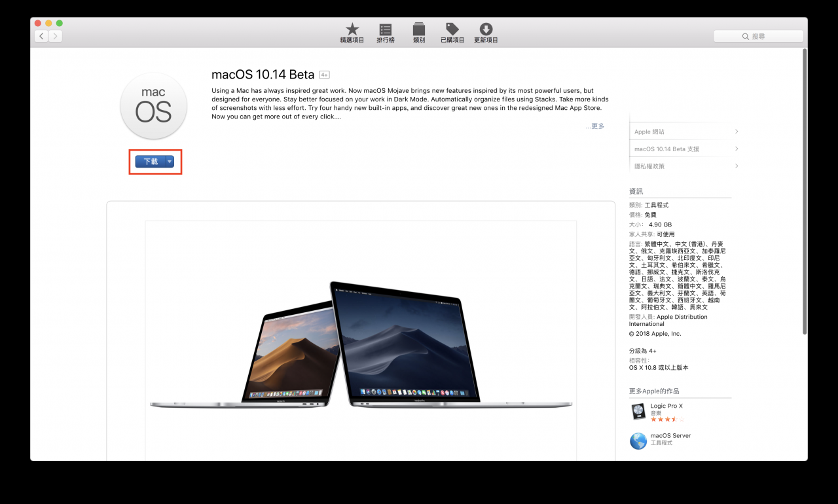Click the macOS Server globe icon
The height and width of the screenshot is (504, 838).
coord(638,441)
